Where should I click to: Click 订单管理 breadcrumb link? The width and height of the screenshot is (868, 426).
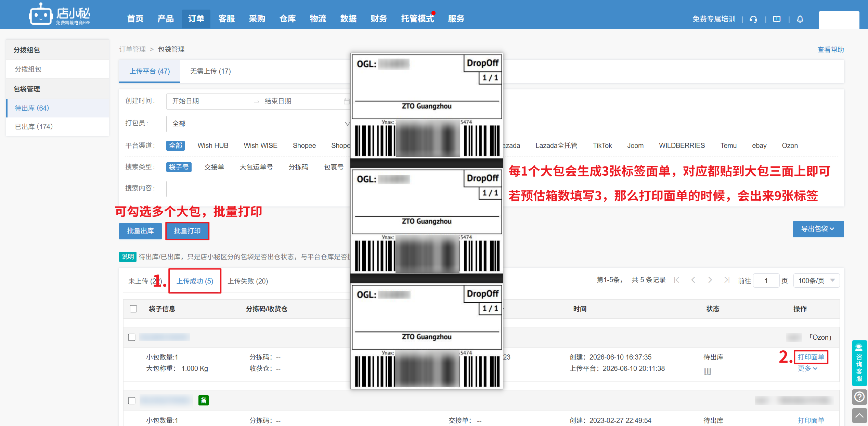132,49
